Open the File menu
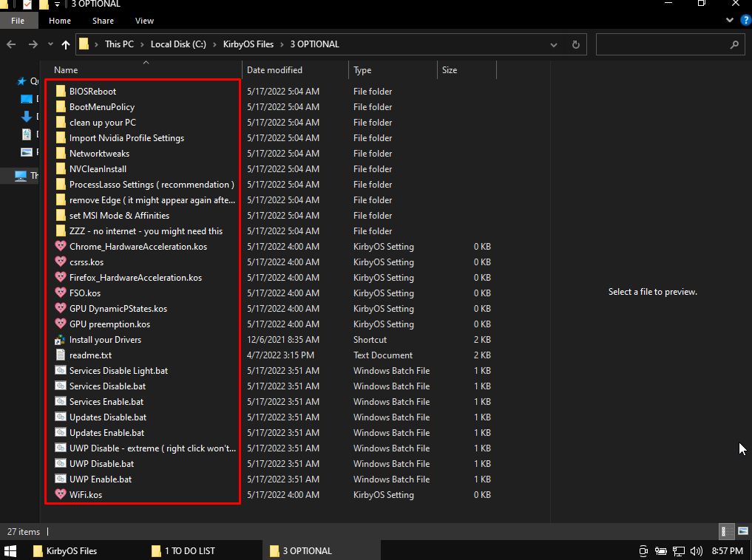 (18, 21)
